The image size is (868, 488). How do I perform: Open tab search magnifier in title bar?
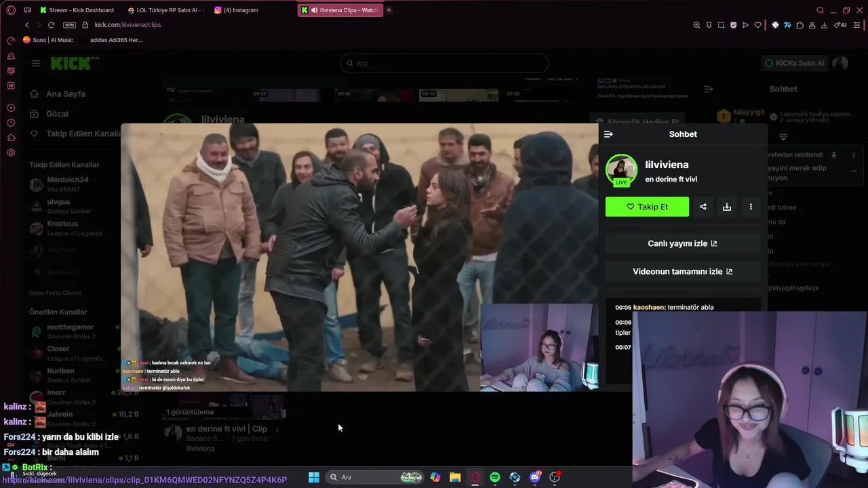tap(821, 10)
